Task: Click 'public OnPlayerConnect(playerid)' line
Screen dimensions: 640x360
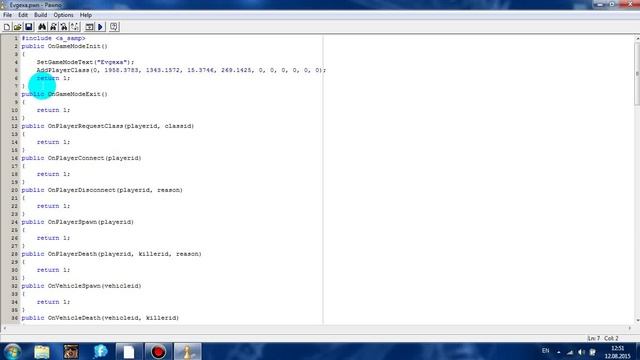Action: [81, 158]
